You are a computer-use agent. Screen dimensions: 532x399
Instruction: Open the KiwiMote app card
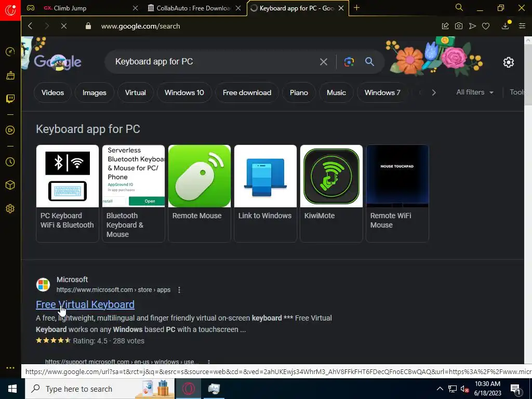(x=331, y=193)
